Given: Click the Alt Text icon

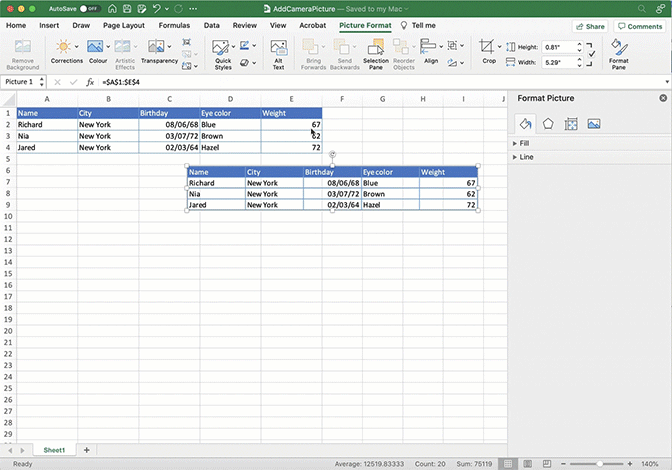Looking at the screenshot, I should (279, 48).
